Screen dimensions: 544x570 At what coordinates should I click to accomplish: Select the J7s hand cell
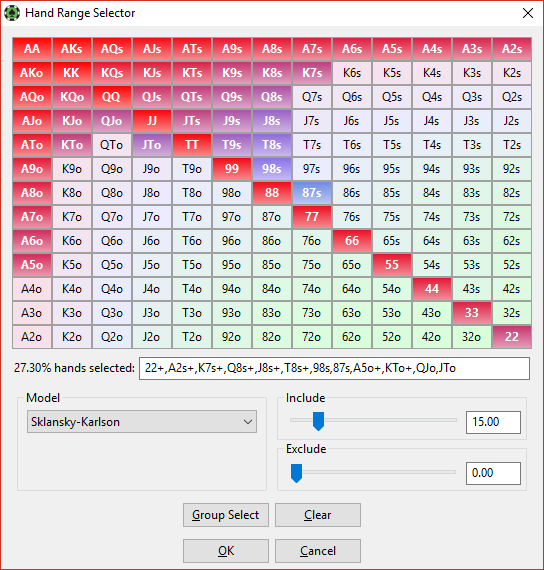click(x=312, y=121)
